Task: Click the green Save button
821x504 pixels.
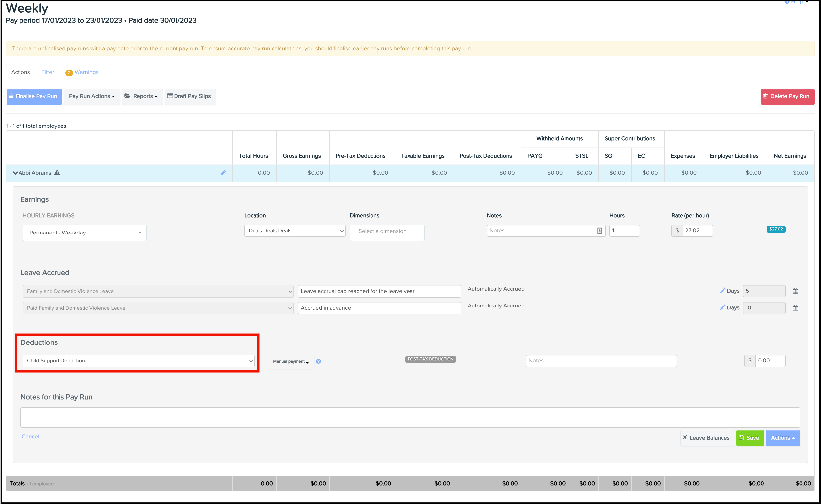Action: coord(750,438)
